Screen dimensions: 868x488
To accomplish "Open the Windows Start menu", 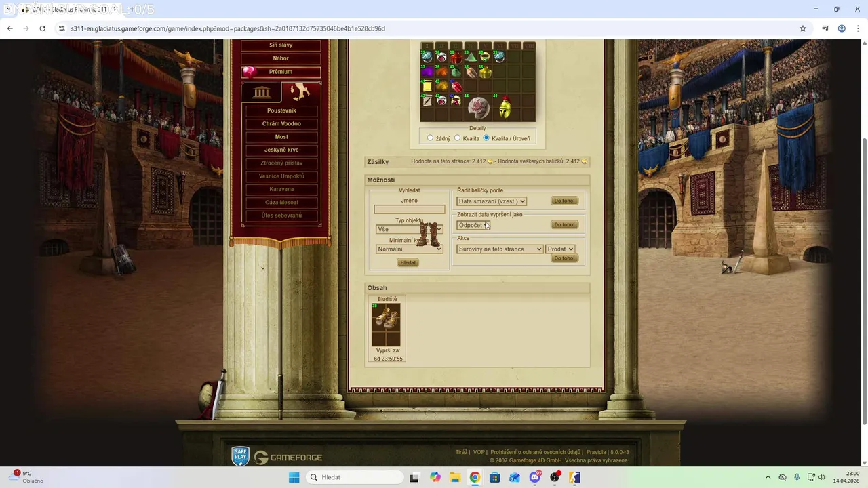I will pos(294,477).
